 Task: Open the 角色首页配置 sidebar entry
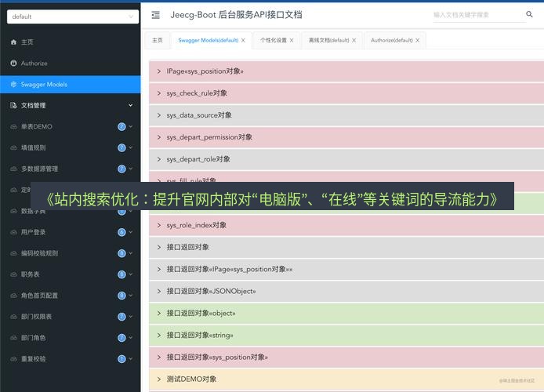pos(71,296)
